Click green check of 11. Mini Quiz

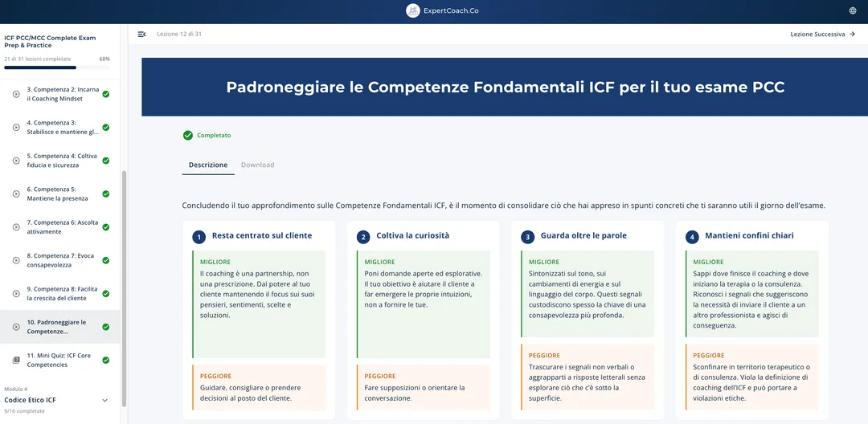point(106,360)
